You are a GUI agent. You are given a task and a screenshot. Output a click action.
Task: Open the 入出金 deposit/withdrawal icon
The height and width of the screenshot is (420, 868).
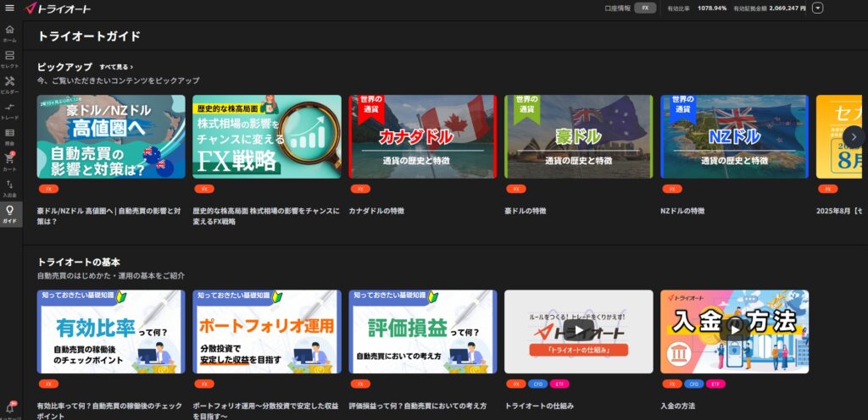(x=9, y=188)
